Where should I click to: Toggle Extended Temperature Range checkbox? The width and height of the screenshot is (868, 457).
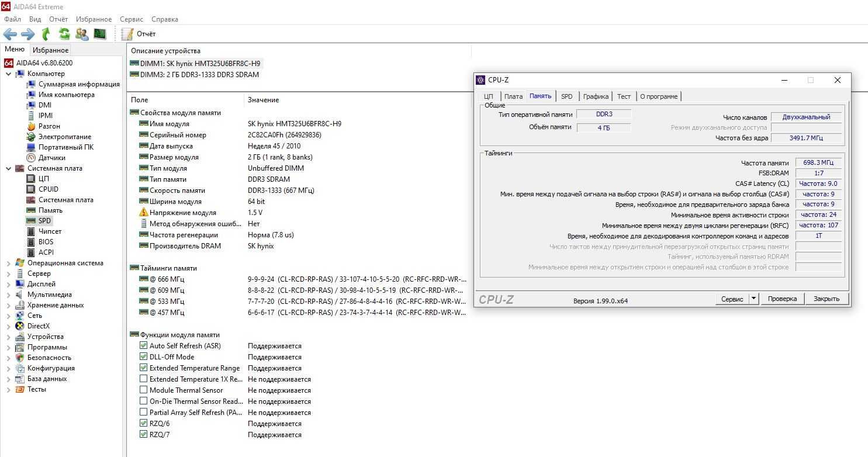pyautogui.click(x=144, y=368)
